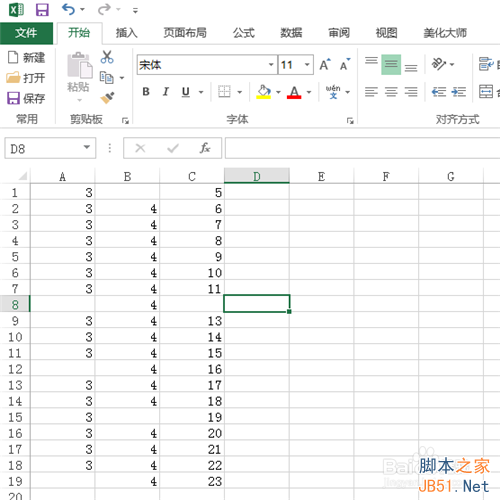500x500 pixels.
Task: Click the Redo arrow icon
Action: [x=104, y=9]
